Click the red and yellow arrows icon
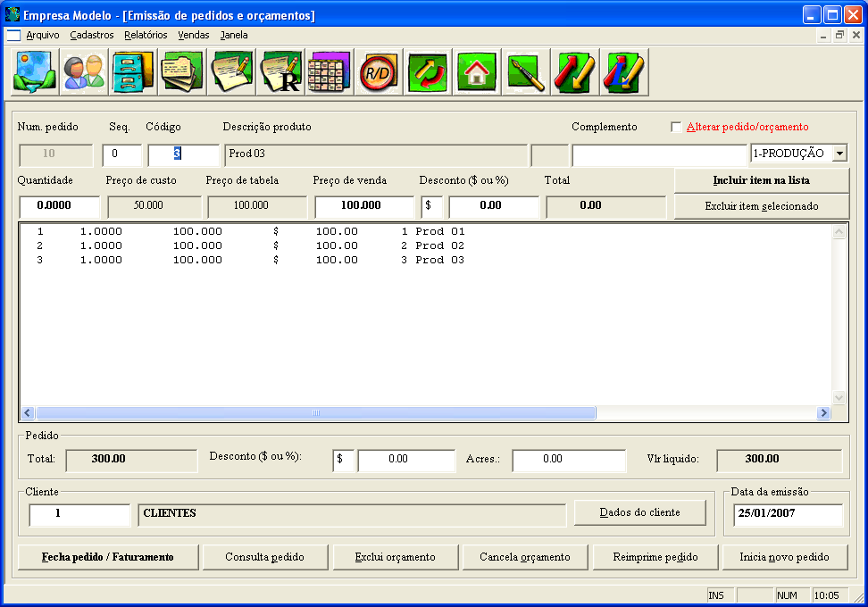 tap(574, 72)
